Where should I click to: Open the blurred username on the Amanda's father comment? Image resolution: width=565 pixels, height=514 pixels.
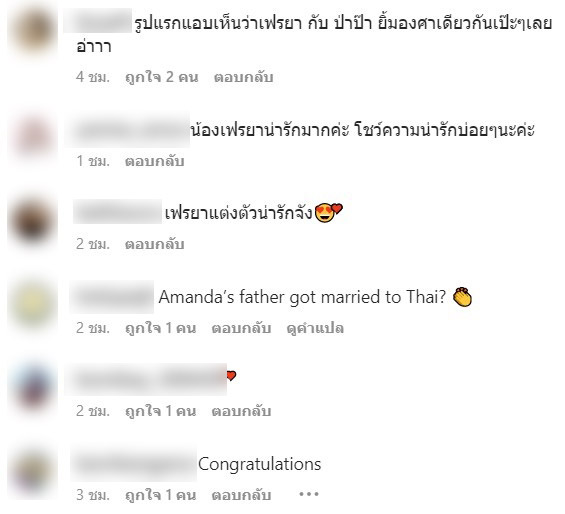(x=112, y=297)
